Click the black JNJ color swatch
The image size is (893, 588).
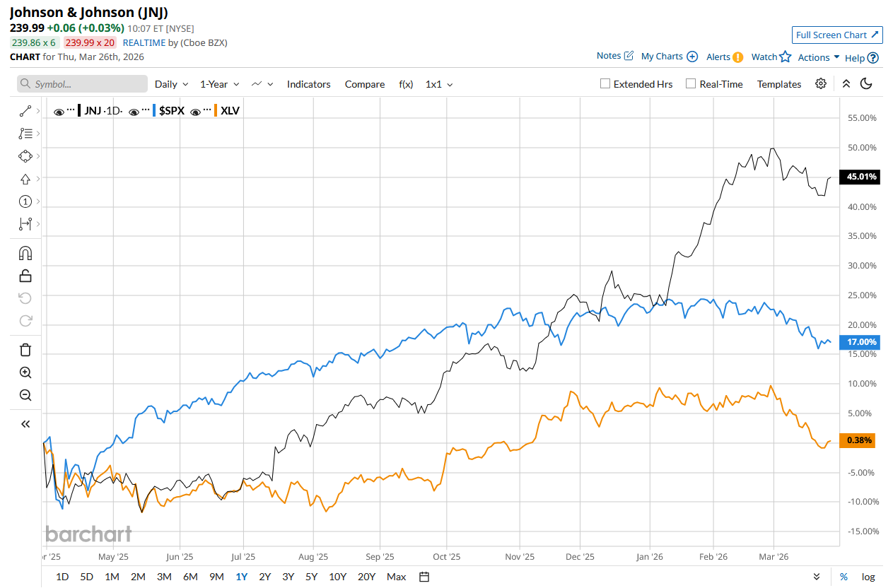tap(78, 110)
